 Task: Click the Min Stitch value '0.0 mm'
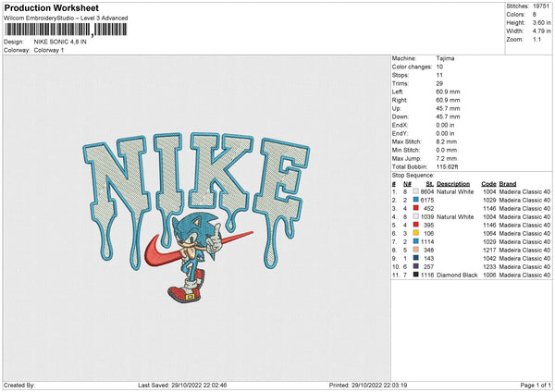click(x=447, y=150)
